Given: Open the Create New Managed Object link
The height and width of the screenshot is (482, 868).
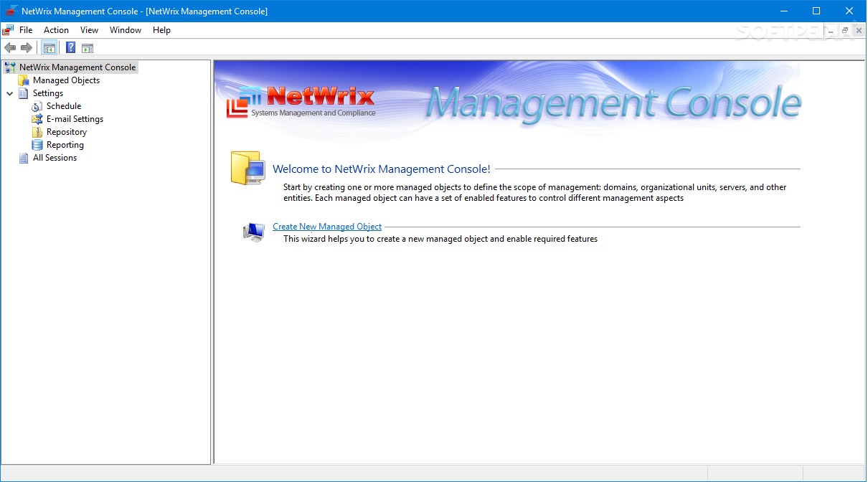Looking at the screenshot, I should (327, 227).
